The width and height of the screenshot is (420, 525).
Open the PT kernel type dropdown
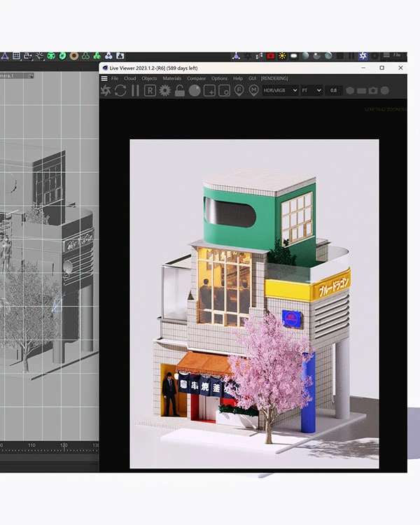point(311,91)
